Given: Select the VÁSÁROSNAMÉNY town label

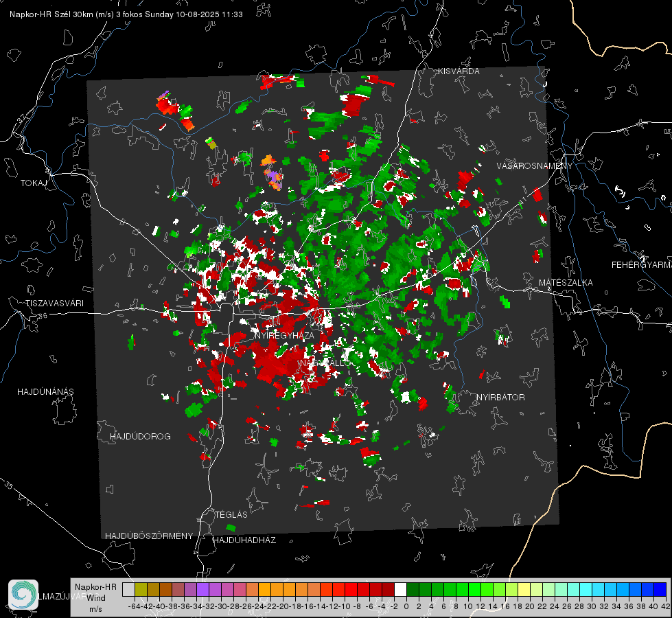Looking at the screenshot, I should 535,166.
